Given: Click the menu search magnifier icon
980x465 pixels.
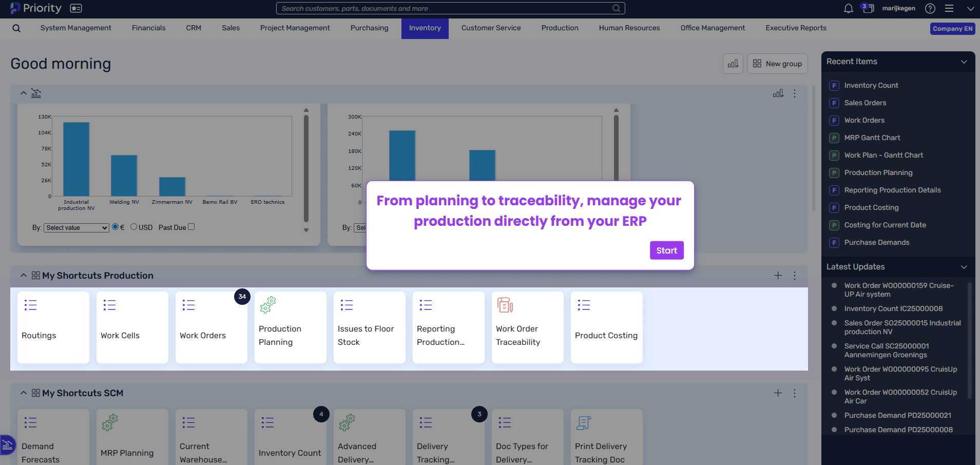Looking at the screenshot, I should tap(16, 28).
